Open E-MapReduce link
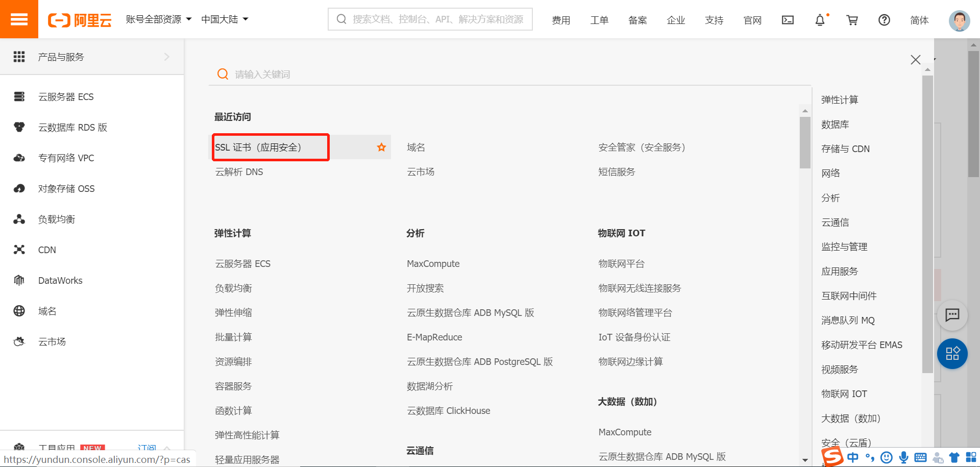Screen dimensions: 980x467 pos(434,337)
